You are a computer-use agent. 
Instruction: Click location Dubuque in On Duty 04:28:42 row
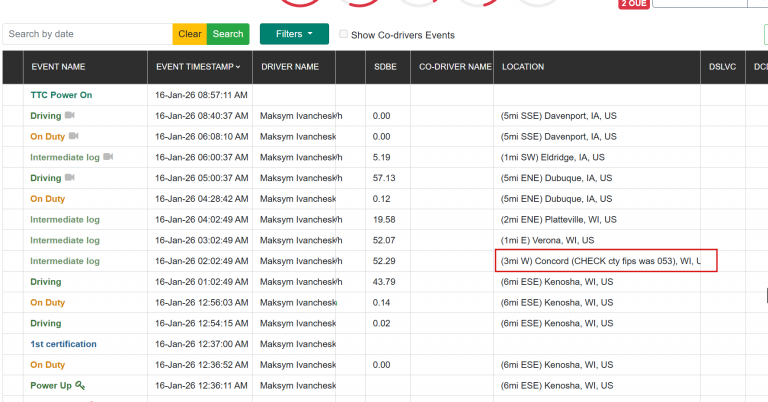tap(556, 199)
